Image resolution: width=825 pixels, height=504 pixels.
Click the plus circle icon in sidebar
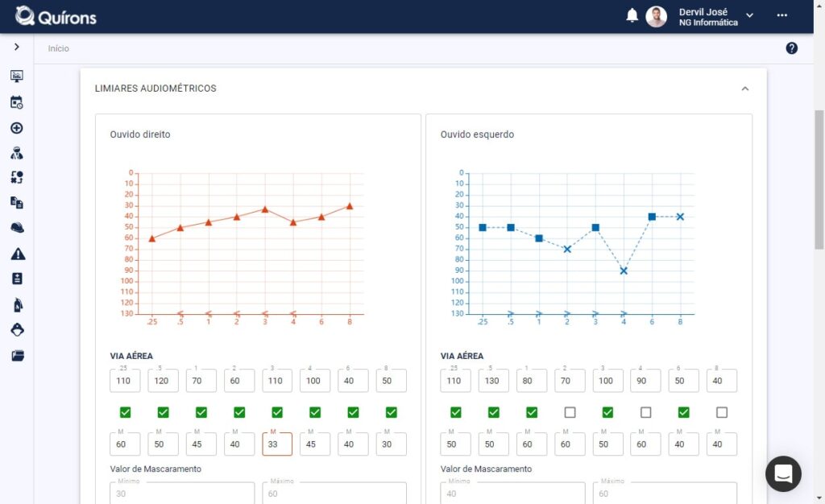click(x=17, y=128)
